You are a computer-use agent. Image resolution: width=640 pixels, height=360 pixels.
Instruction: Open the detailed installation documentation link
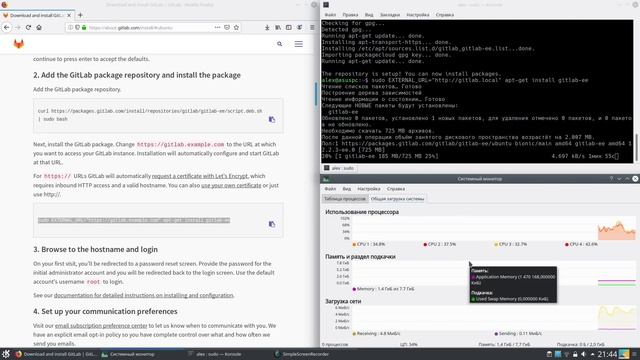point(144,295)
